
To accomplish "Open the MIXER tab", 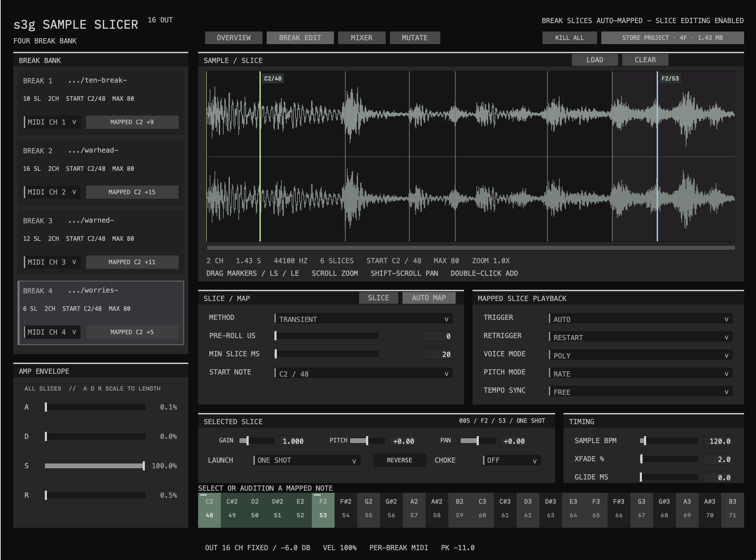I will 362,38.
